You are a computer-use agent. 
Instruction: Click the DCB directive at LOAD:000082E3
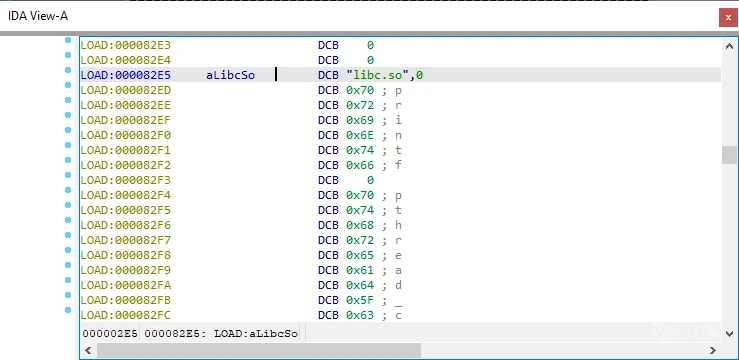pos(328,45)
